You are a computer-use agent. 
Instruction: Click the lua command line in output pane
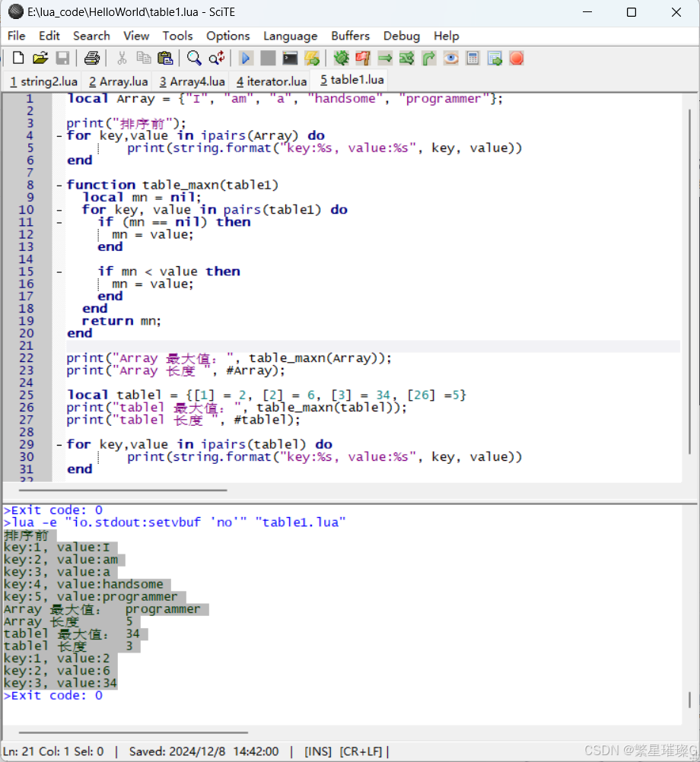(x=174, y=522)
